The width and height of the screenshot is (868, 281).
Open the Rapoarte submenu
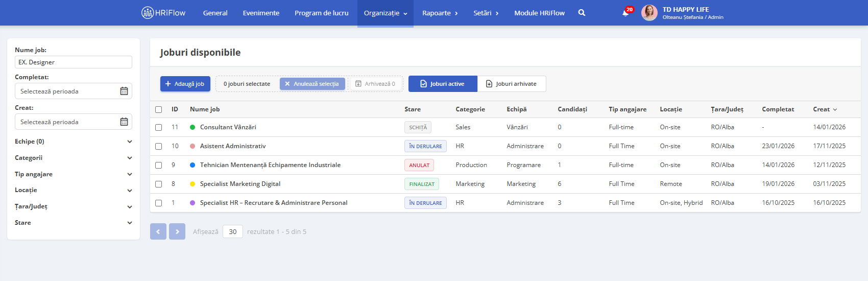[x=440, y=13]
